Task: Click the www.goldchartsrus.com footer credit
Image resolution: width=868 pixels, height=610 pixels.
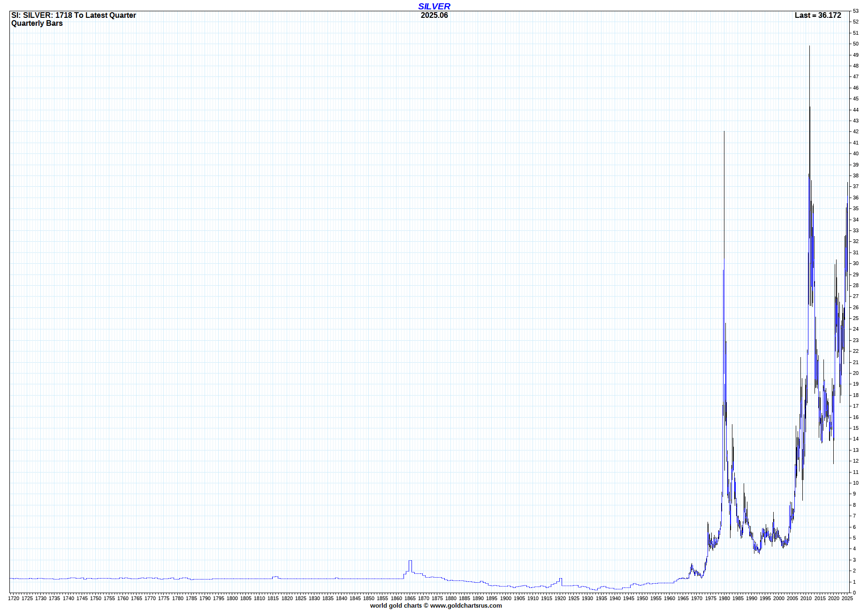Action: point(466,605)
